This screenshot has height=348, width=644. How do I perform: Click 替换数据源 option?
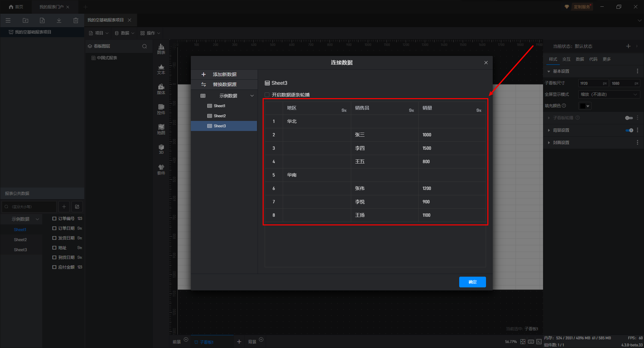click(224, 84)
